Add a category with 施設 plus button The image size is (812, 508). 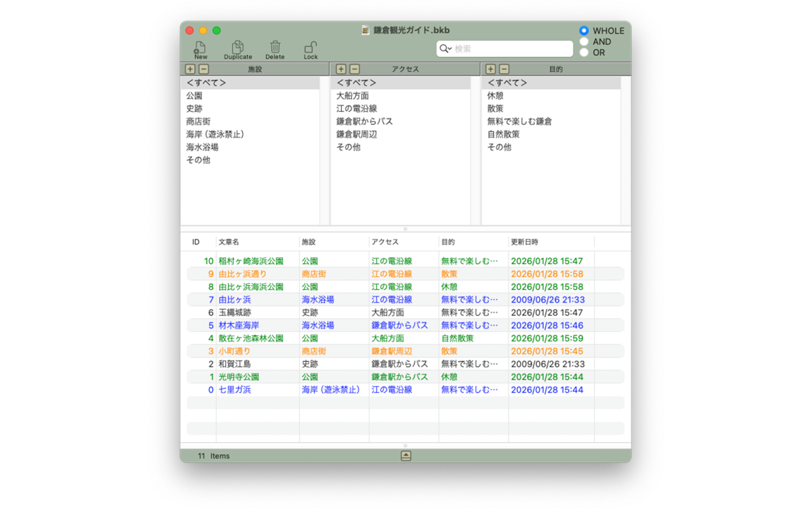190,69
